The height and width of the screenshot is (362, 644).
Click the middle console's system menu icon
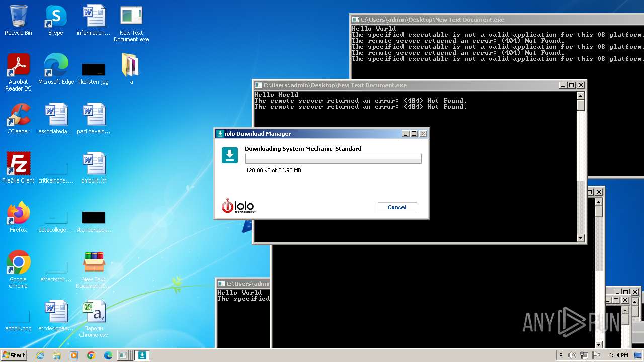point(258,85)
